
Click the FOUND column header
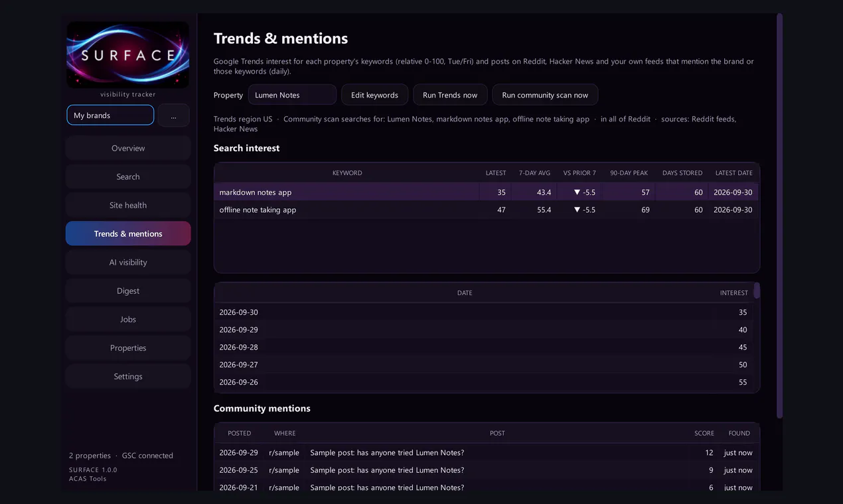[x=739, y=434]
